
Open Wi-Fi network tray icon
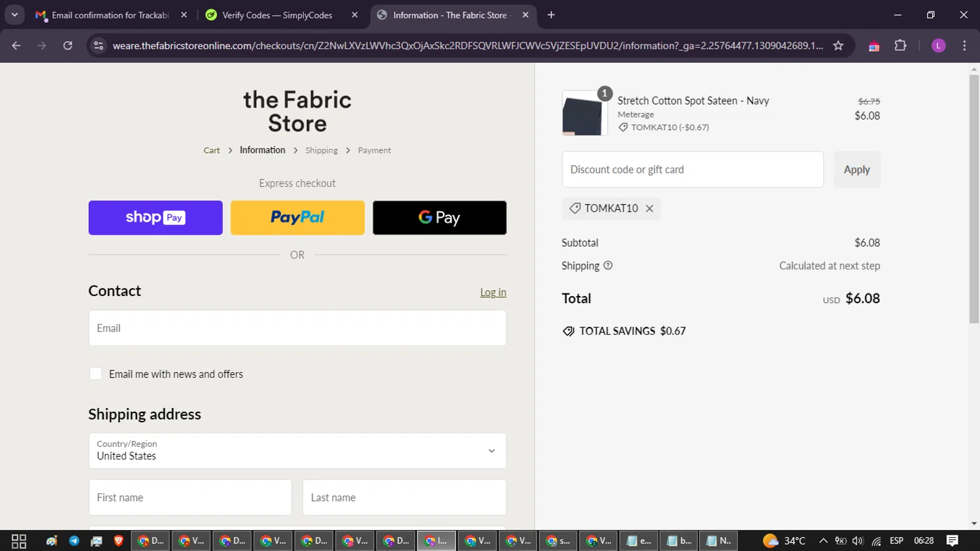tap(876, 541)
